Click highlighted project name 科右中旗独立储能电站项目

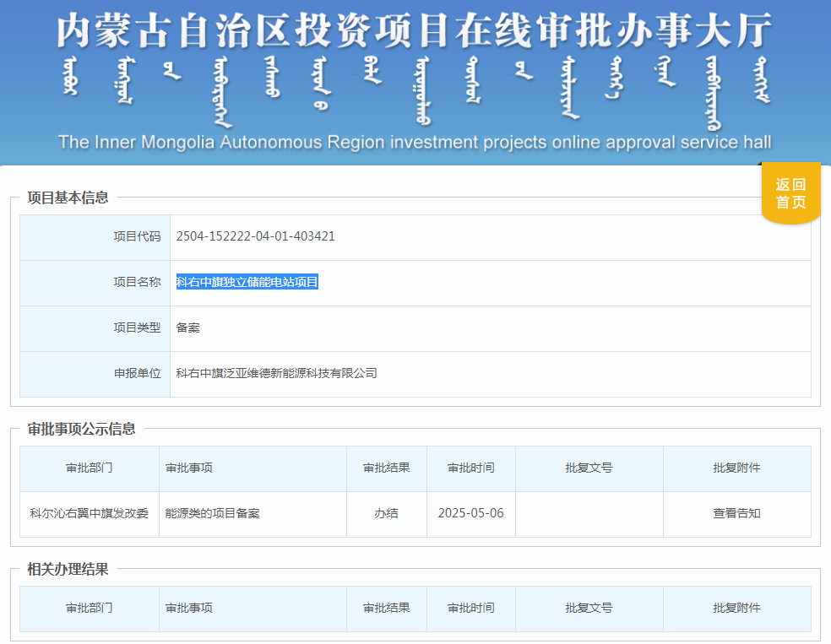coord(247,282)
